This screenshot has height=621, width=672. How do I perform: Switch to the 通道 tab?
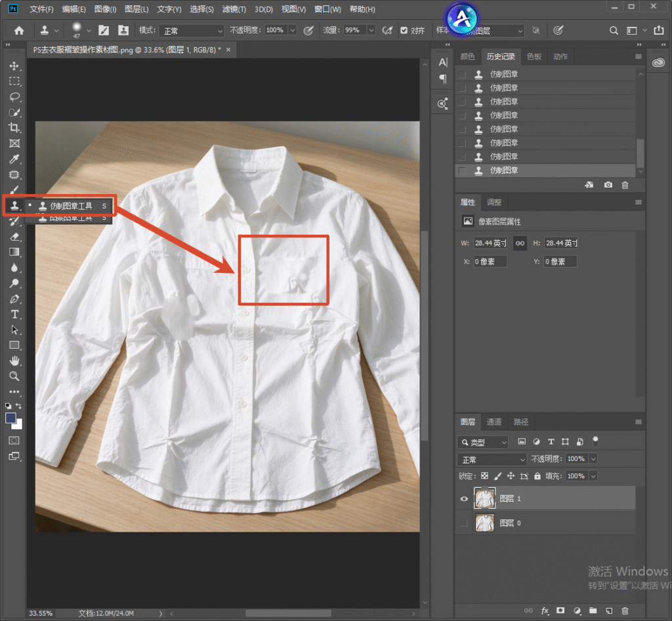click(493, 422)
